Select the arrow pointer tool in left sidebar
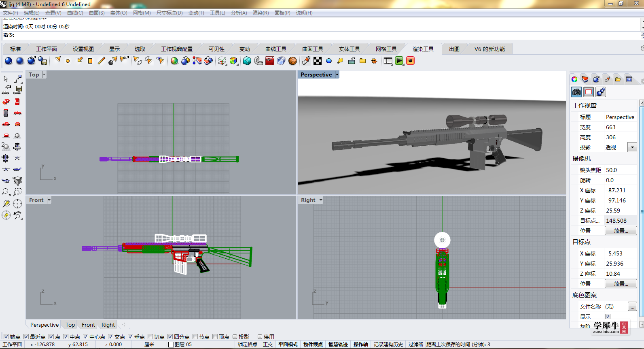Screen dimensions: 644x349 (6, 79)
